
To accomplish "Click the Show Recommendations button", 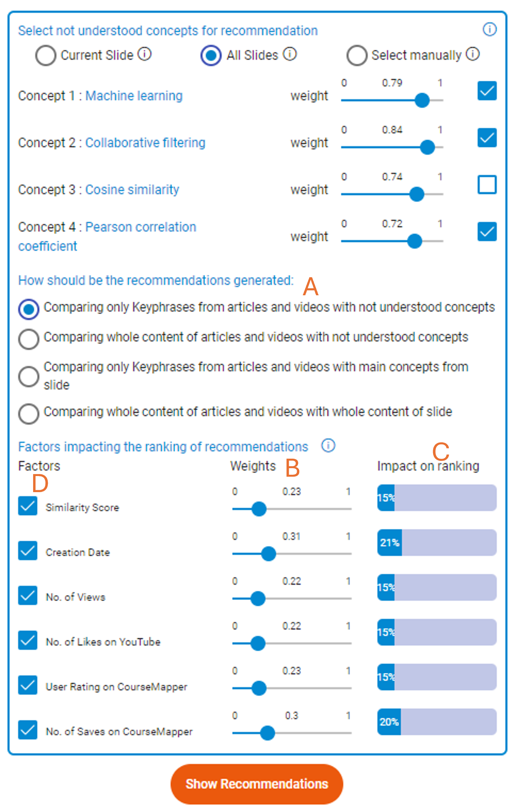I will point(256,784).
